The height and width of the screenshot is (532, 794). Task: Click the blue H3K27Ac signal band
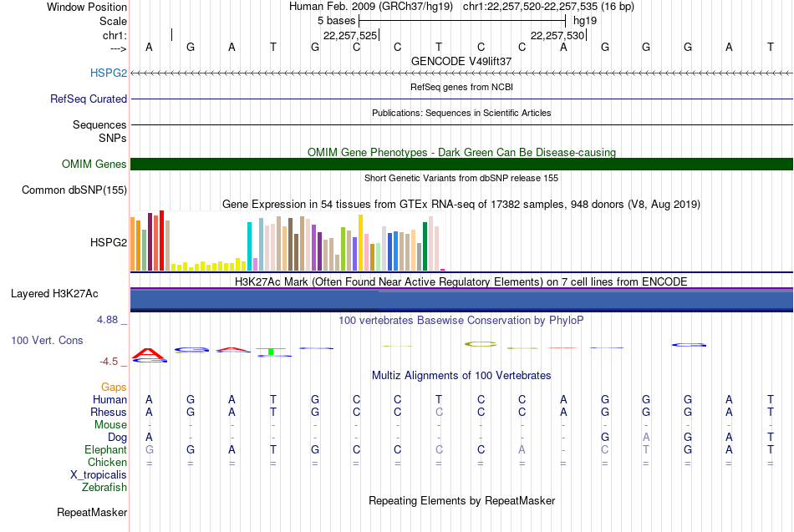click(x=461, y=300)
